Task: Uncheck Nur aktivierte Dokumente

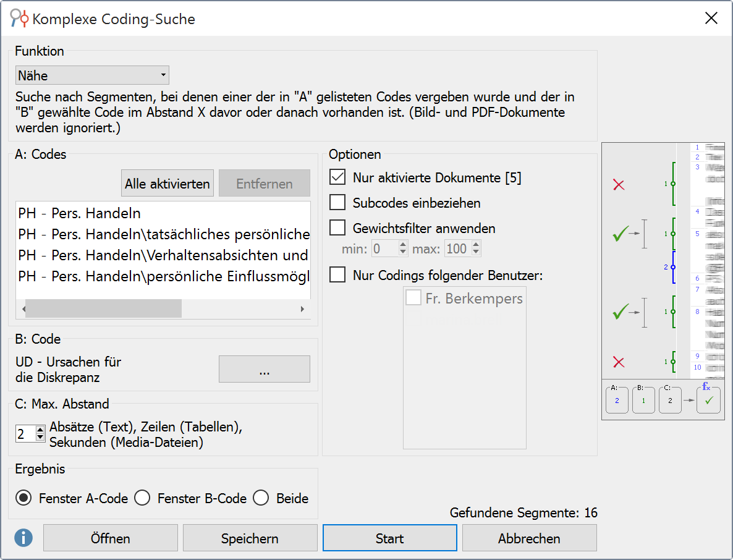Action: click(337, 177)
